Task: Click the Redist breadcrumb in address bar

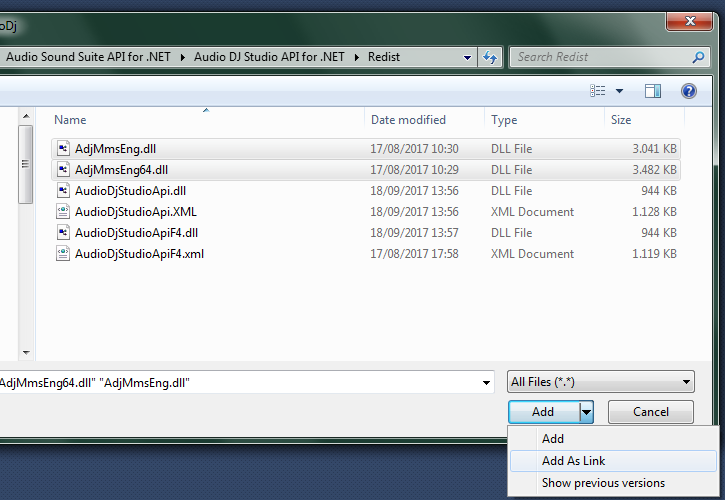Action: click(383, 57)
